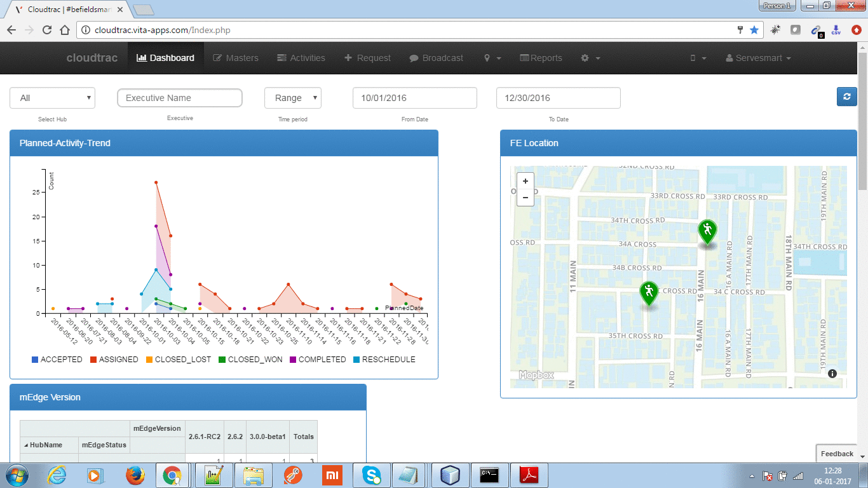Image resolution: width=868 pixels, height=488 pixels.
Task: Open the mobile device menu in navbar
Action: tap(698, 58)
